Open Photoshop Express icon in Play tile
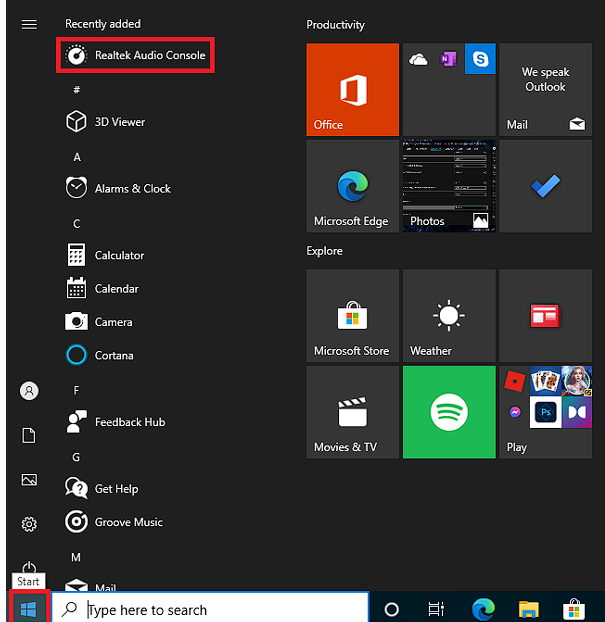Viewport: 605px width, 622px height. 545,412
